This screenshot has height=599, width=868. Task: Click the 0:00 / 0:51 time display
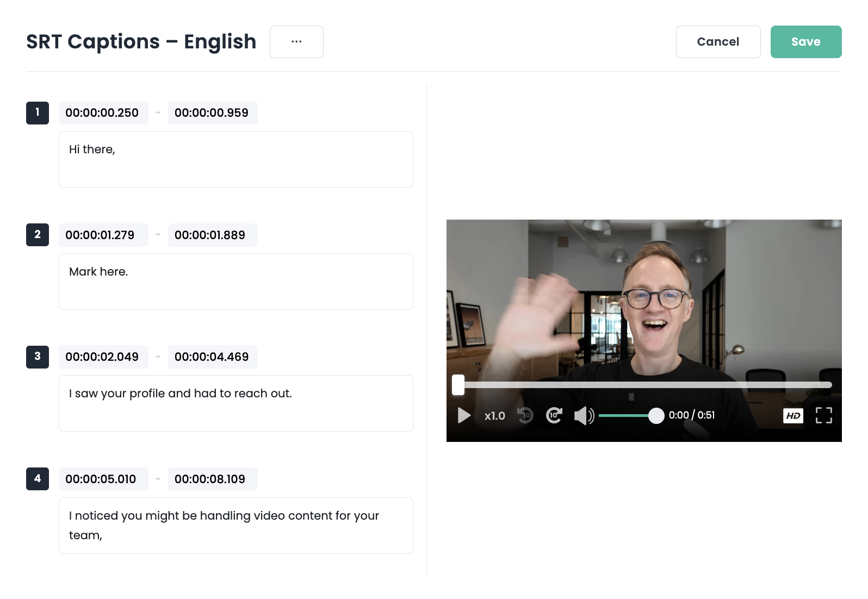click(x=692, y=415)
